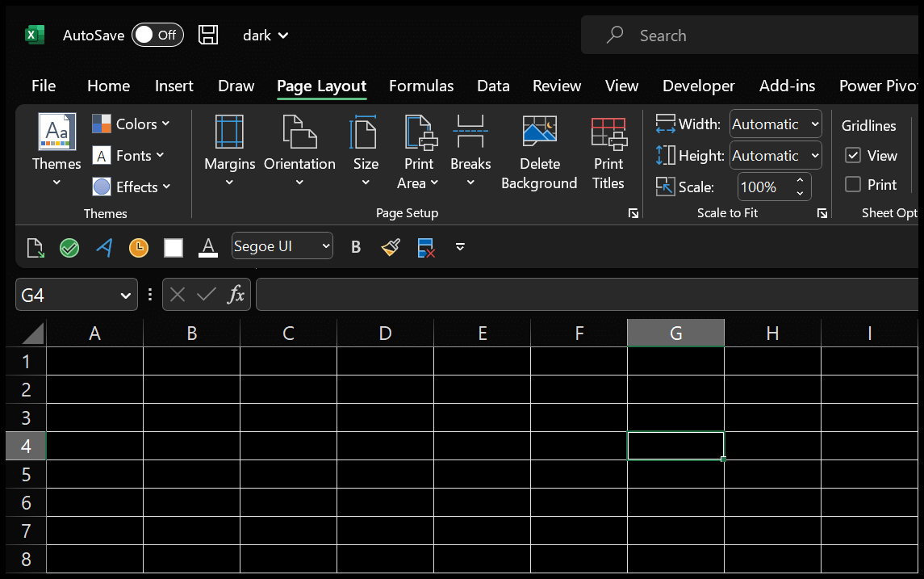Open Customize Quick Access Toolbar arrow
Screen dimensions: 924x579
click(x=460, y=247)
